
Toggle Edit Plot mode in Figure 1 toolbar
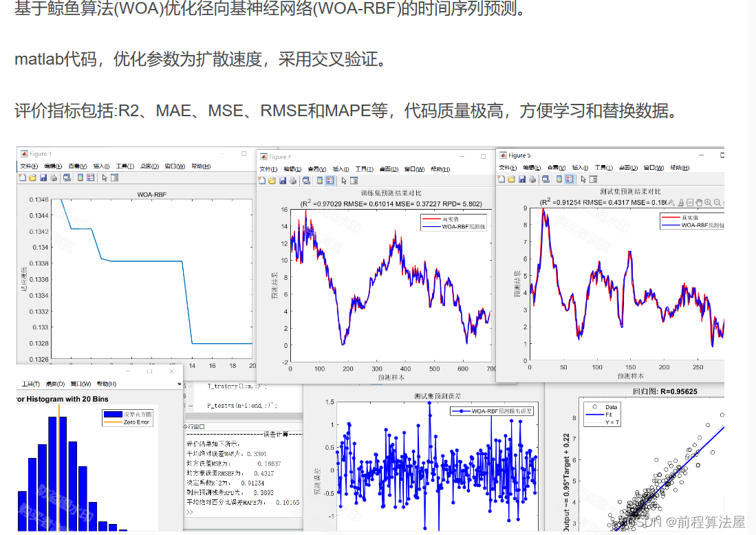pyautogui.click(x=104, y=177)
